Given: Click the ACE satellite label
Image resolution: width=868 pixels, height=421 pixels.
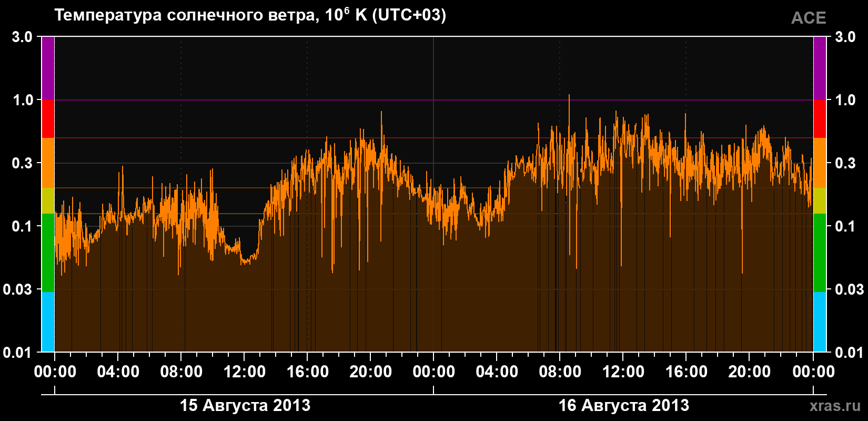Looking at the screenshot, I should click(x=809, y=18).
